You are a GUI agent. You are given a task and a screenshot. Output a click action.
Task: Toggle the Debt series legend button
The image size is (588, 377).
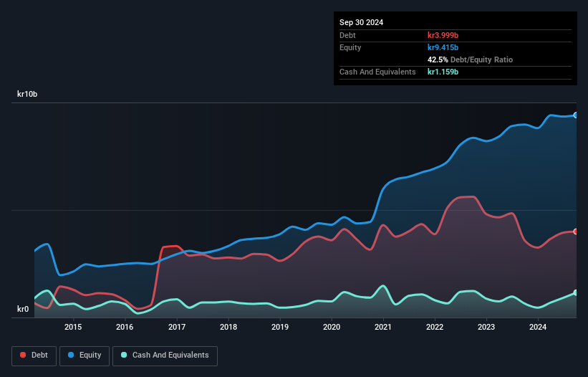(x=34, y=355)
